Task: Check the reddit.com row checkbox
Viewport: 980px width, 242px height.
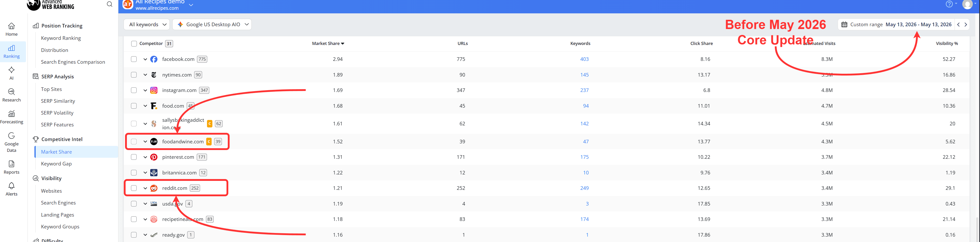Action: (134, 188)
